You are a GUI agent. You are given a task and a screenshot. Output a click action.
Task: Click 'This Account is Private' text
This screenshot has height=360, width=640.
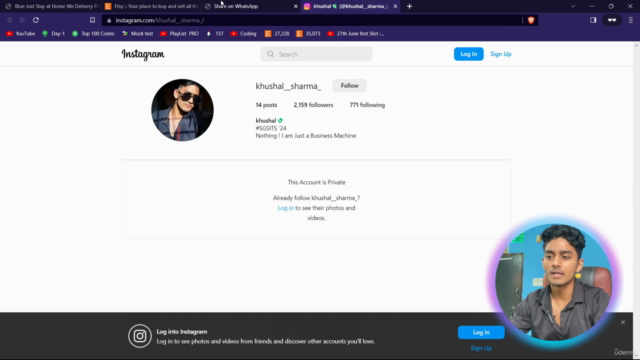(316, 182)
